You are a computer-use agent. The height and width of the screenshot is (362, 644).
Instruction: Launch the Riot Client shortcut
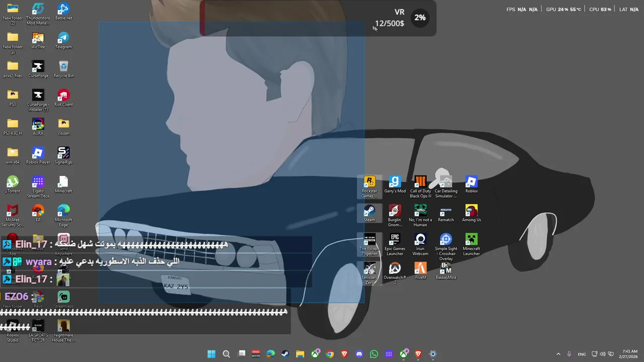point(63,98)
